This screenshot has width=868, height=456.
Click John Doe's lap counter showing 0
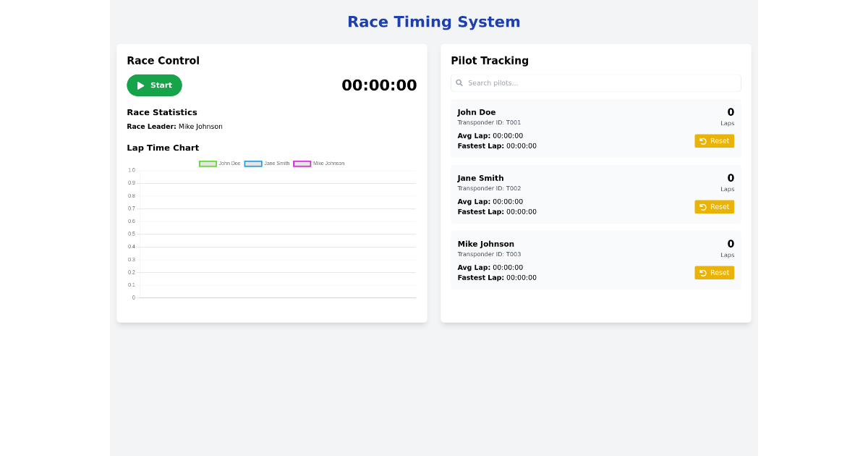pos(730,112)
